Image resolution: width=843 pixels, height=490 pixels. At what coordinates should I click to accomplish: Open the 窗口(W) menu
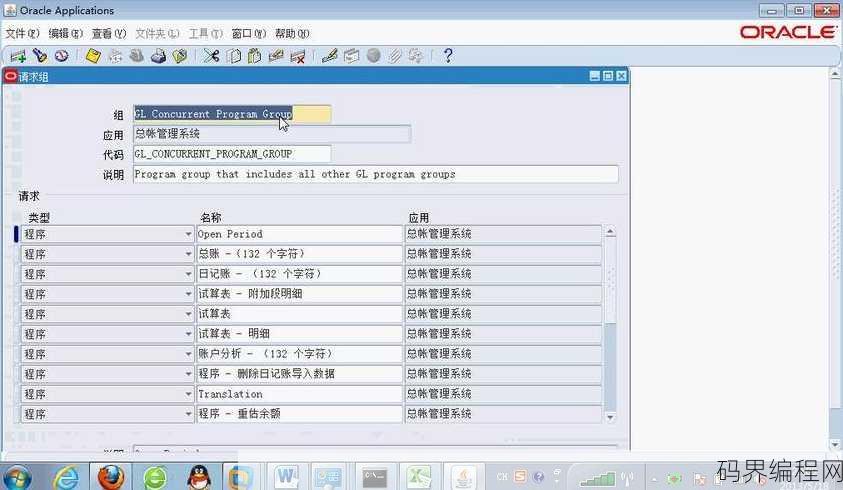point(248,33)
